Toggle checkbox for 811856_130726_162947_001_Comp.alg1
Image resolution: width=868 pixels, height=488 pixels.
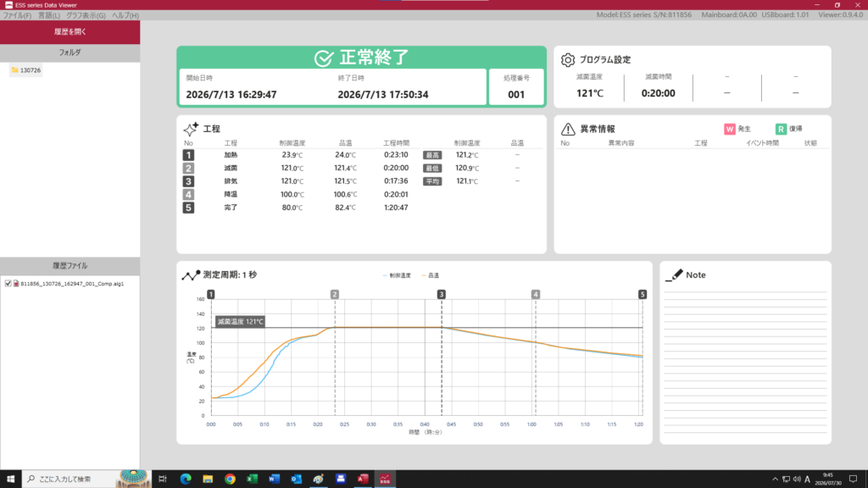(8, 283)
